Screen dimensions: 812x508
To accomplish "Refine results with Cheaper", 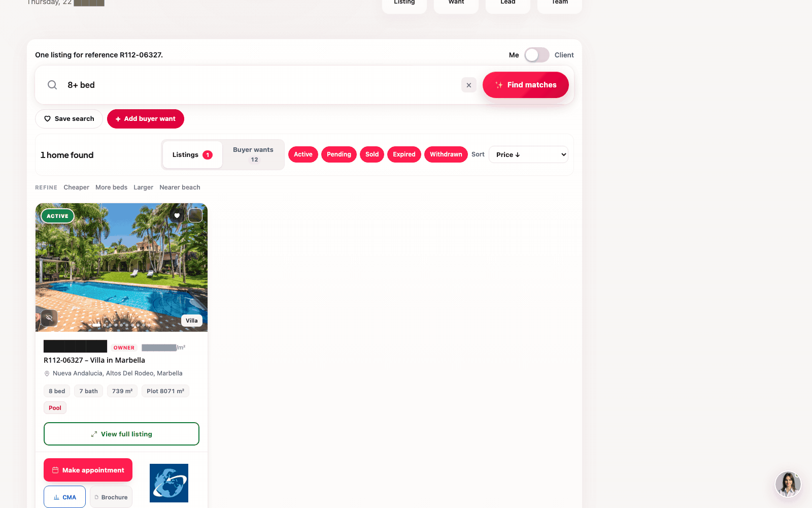I will click(x=77, y=187).
